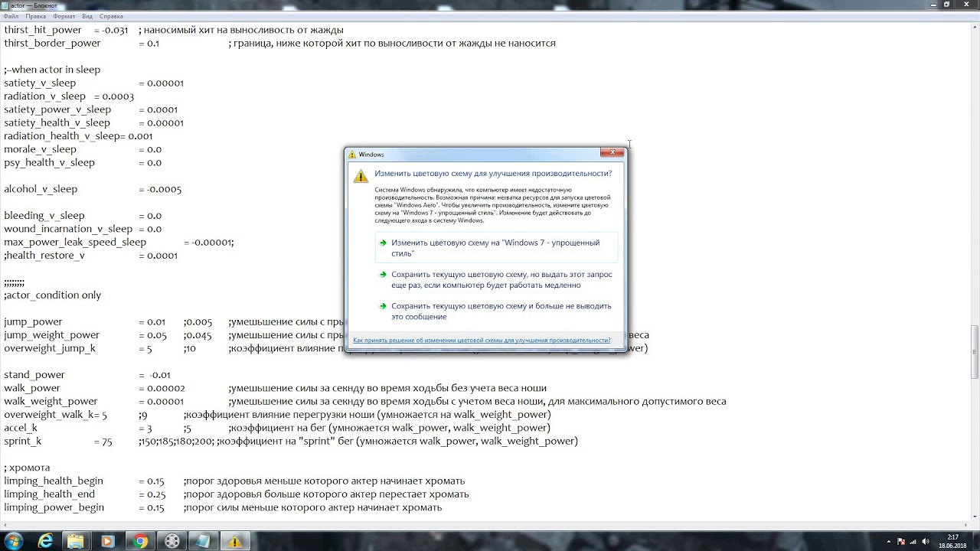The image size is (980, 551).
Task: Choose keep scheme but ask again option
Action: pyautogui.click(x=495, y=279)
